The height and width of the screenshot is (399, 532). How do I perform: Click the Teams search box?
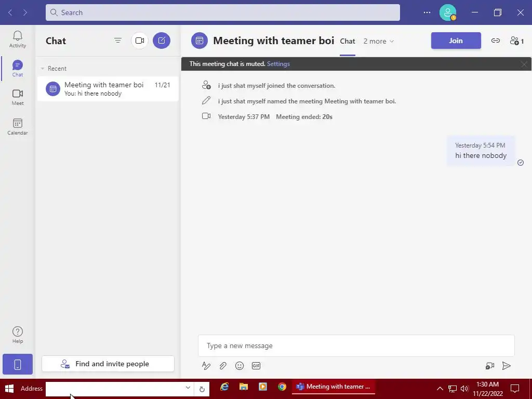[222, 12]
